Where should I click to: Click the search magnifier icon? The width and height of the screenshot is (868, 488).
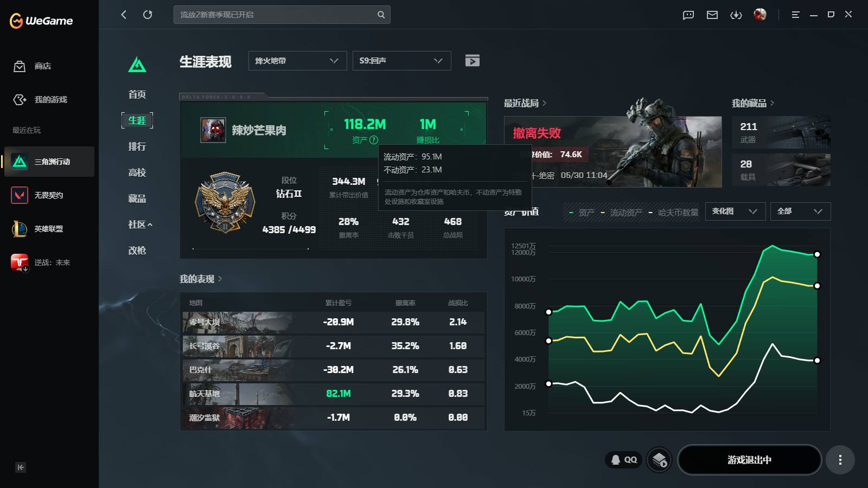click(x=381, y=15)
